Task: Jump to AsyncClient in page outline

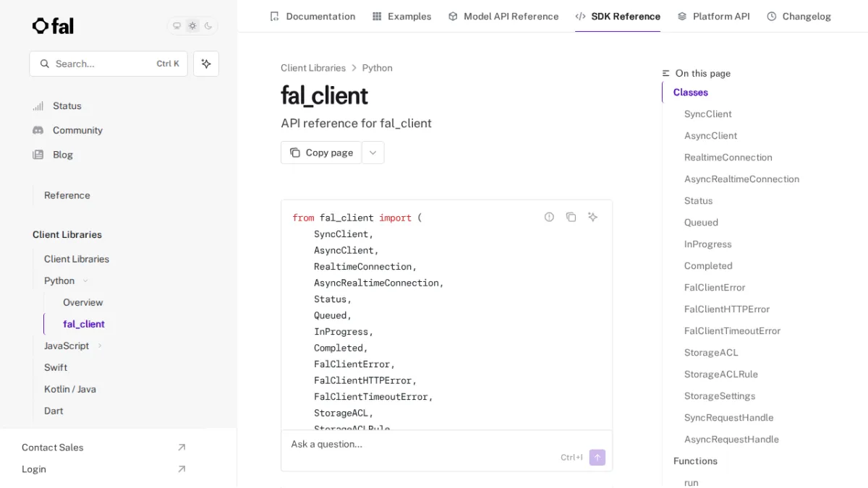Action: coord(711,136)
